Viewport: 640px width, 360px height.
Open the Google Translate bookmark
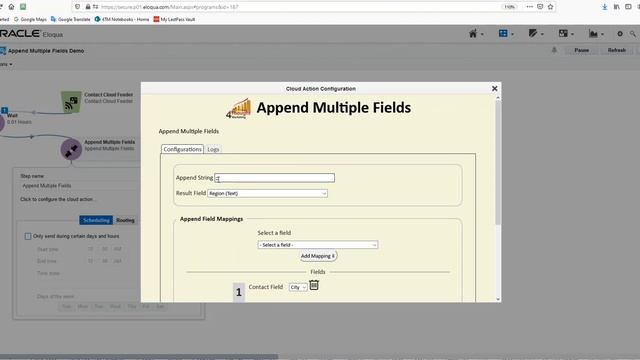click(71, 19)
